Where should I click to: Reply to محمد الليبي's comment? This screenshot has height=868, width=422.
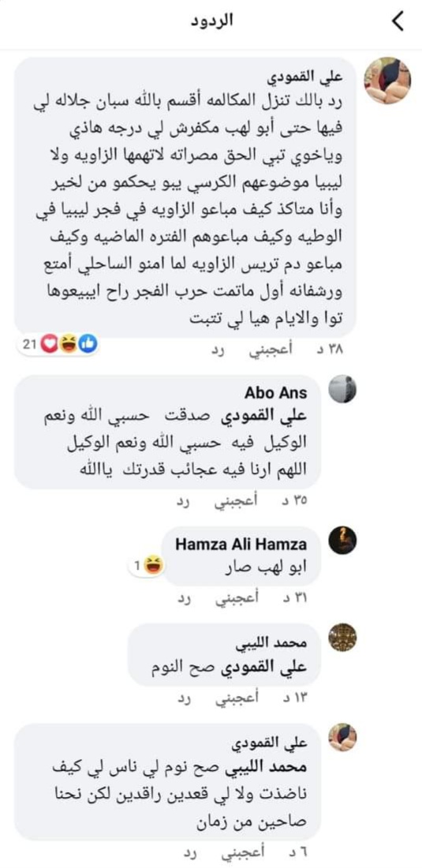[x=183, y=698]
